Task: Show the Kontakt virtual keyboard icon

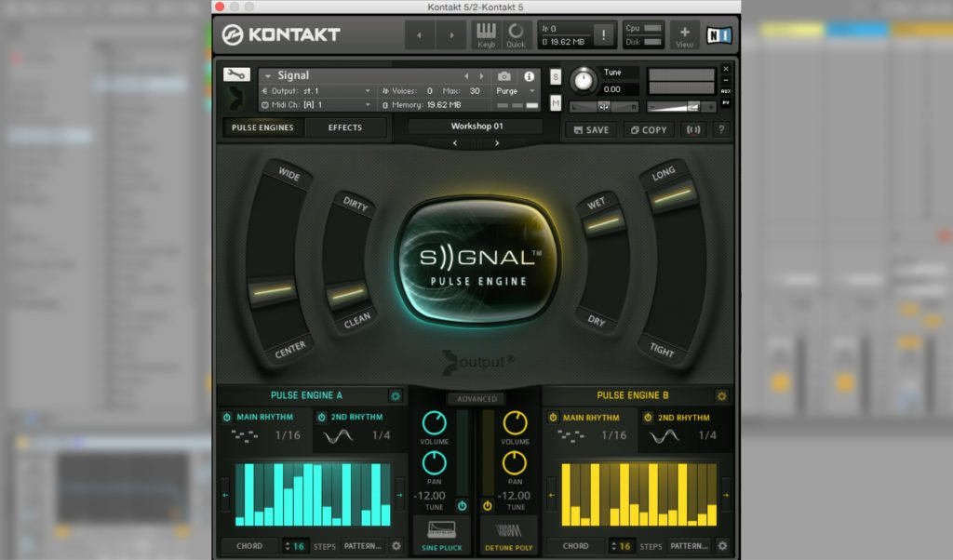Action: 485,34
